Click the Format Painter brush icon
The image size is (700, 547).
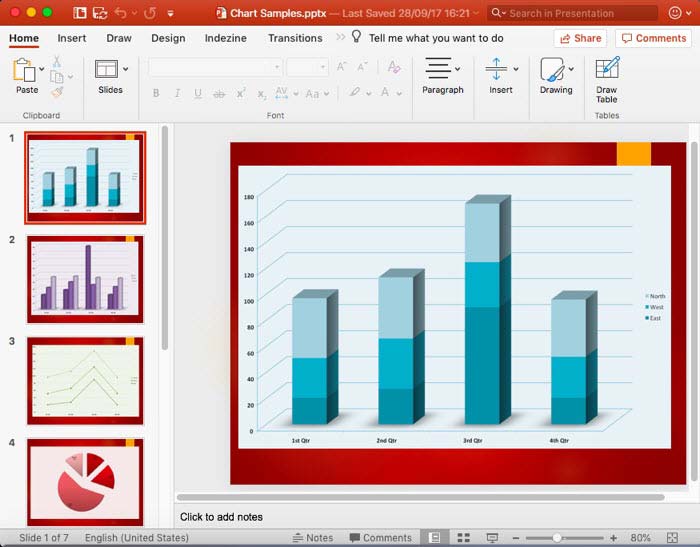(x=58, y=93)
